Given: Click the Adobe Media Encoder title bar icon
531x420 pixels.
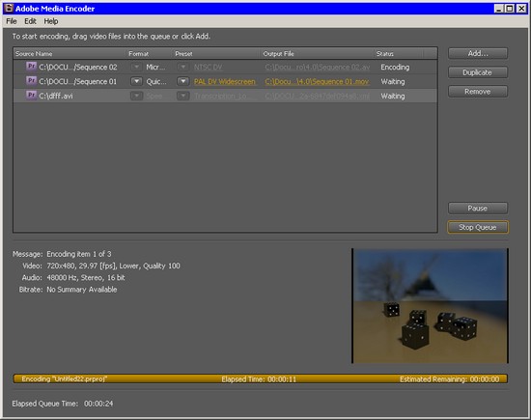Looking at the screenshot, I should coord(9,8).
